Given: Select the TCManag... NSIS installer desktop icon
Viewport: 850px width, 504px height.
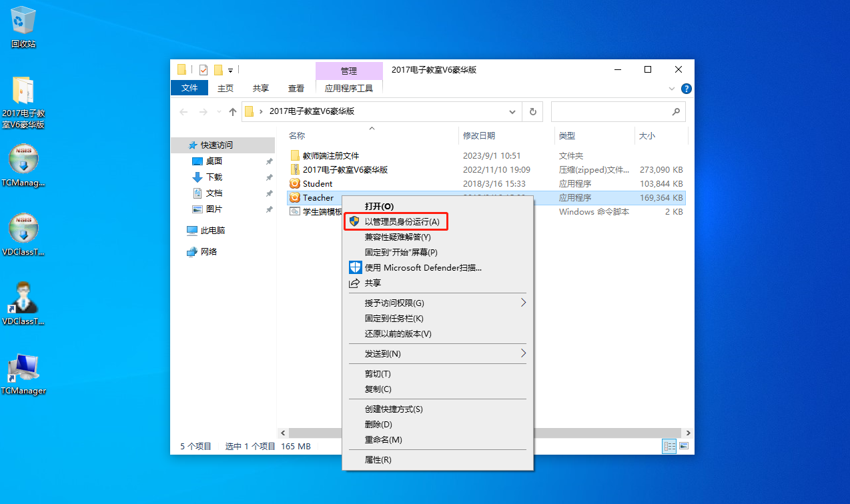Looking at the screenshot, I should pyautogui.click(x=23, y=165).
